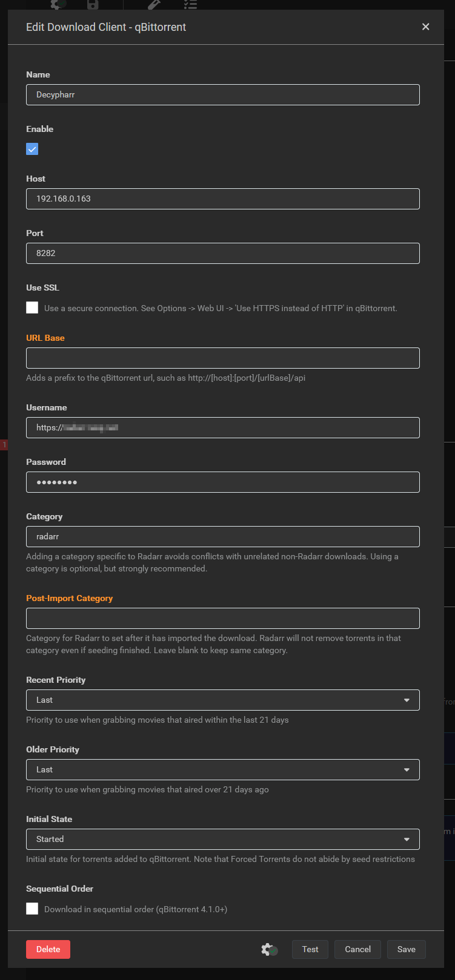
Task: Click the Delete button
Action: (48, 949)
